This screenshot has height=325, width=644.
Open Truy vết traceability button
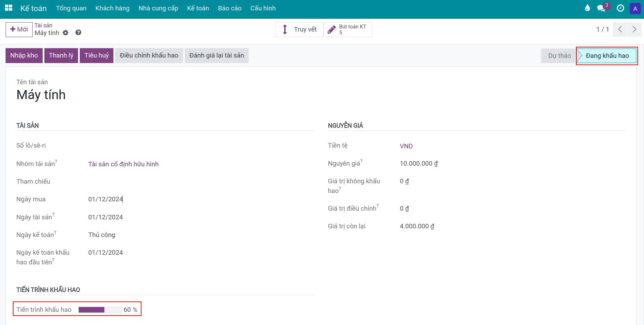coord(299,29)
